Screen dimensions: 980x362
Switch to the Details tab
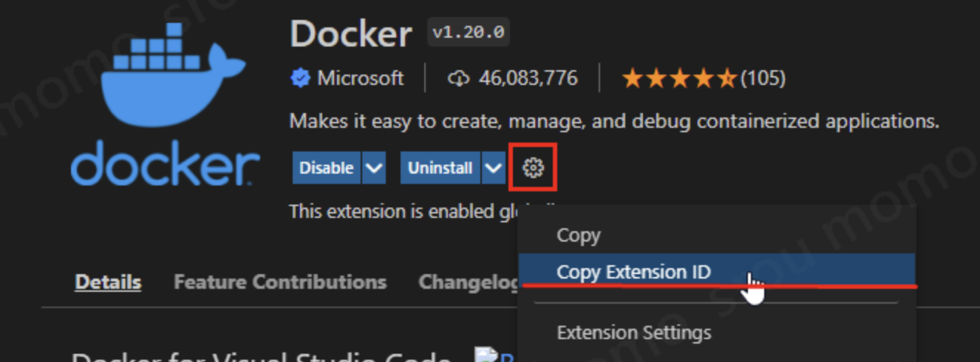(x=108, y=282)
